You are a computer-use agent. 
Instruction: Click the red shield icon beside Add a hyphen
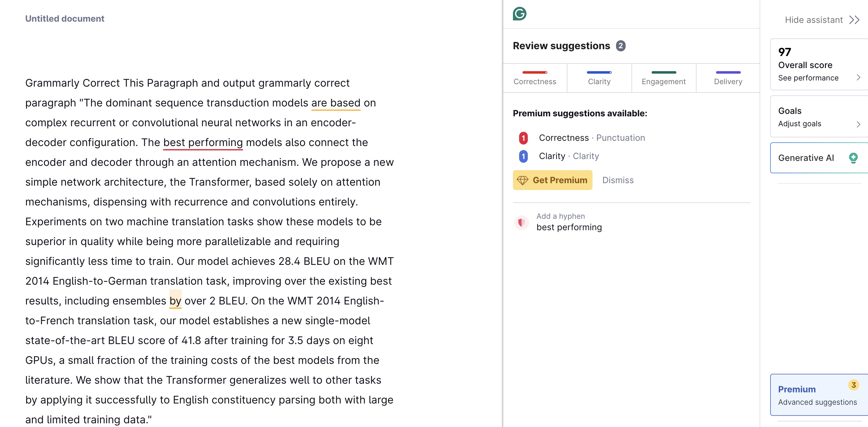(x=521, y=222)
